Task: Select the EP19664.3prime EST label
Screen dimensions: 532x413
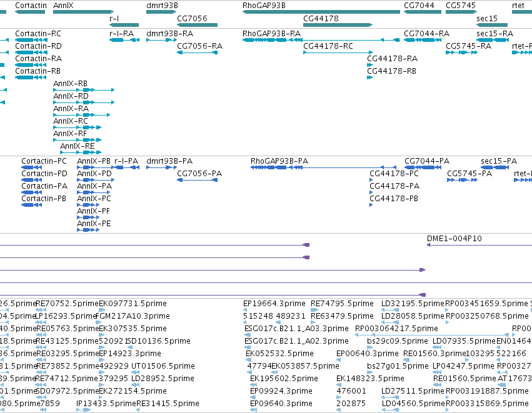Action: pos(274,304)
